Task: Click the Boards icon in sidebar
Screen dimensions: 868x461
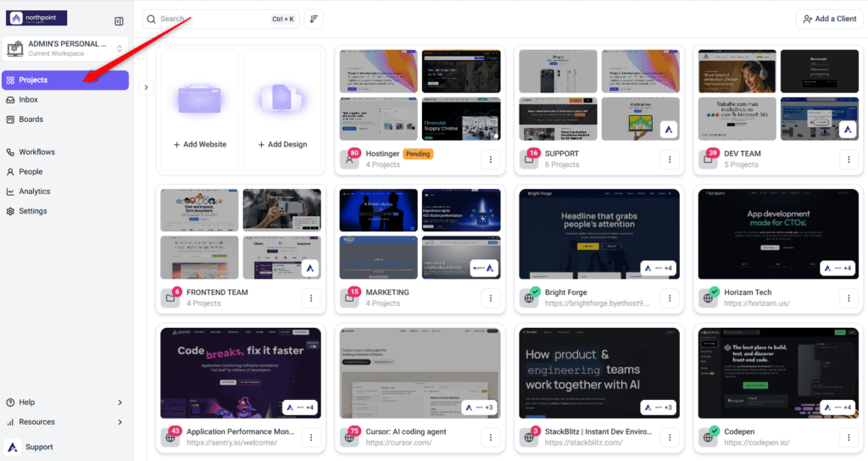Action: coord(10,119)
